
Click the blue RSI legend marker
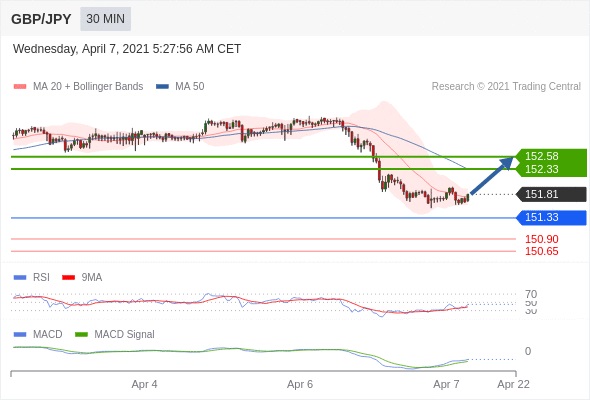[x=20, y=278]
